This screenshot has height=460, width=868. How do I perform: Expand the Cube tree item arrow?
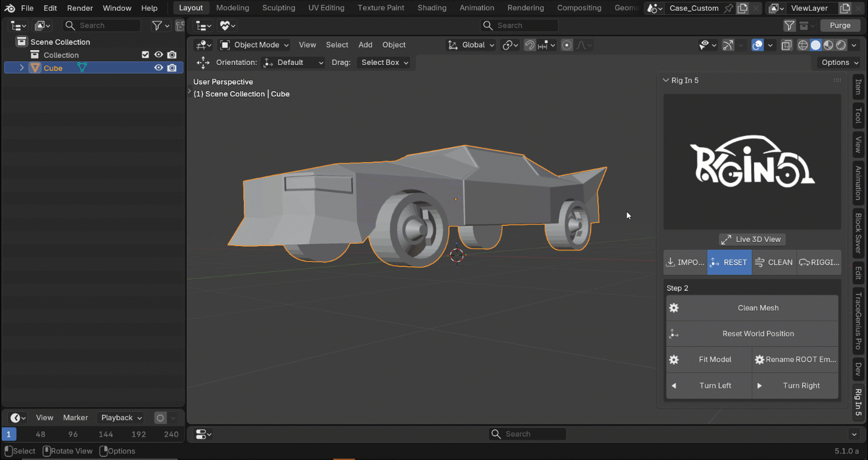(22, 68)
